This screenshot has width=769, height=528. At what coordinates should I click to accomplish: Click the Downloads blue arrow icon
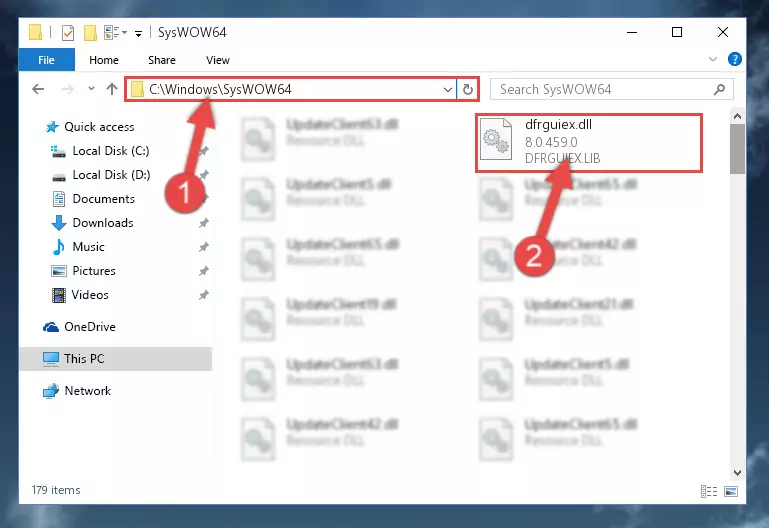59,223
